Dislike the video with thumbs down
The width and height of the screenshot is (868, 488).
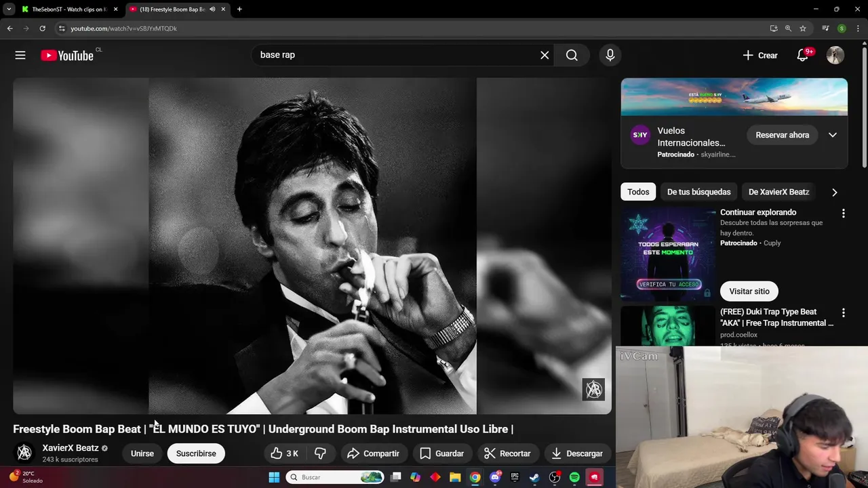coord(321,453)
